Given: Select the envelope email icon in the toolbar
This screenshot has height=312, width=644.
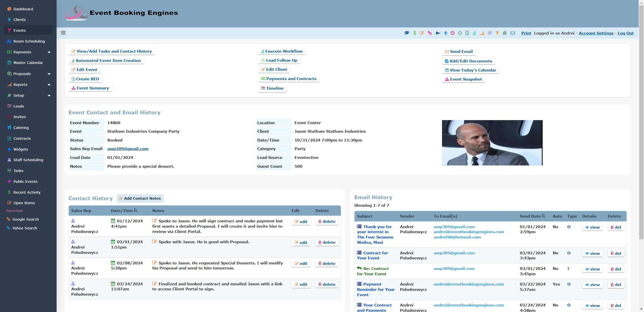Looking at the screenshot, I should click(512, 33).
